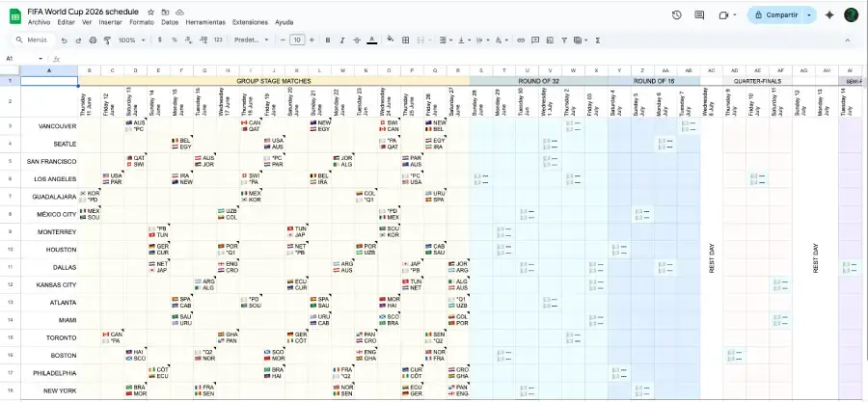Search the Menús box
This screenshot has height=402, width=868.
click(33, 40)
